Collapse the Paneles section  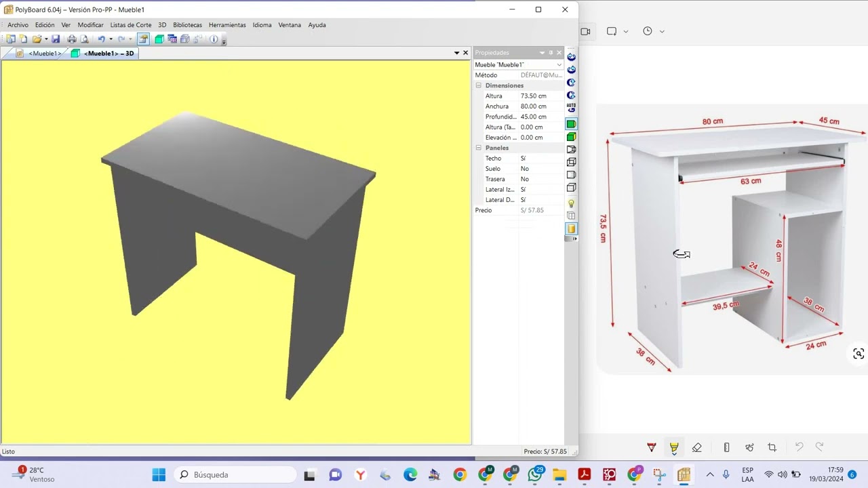coord(478,148)
